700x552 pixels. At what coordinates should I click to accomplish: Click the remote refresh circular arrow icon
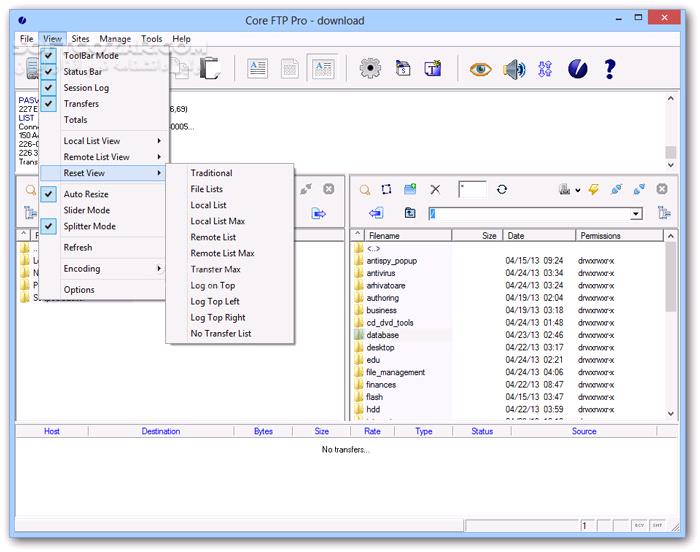pyautogui.click(x=502, y=189)
